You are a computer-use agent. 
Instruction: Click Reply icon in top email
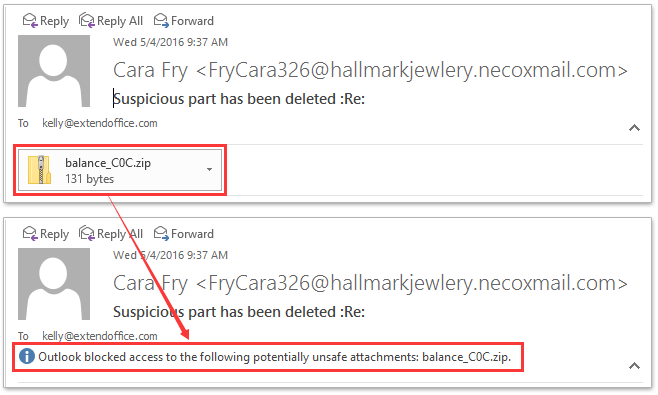[30, 20]
